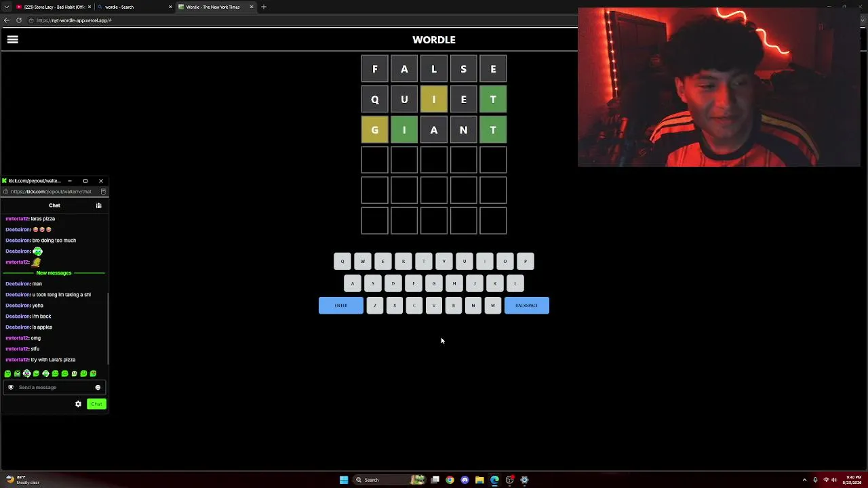Click the green Chat send button
Image resolution: width=868 pixels, height=488 pixels.
[96, 404]
